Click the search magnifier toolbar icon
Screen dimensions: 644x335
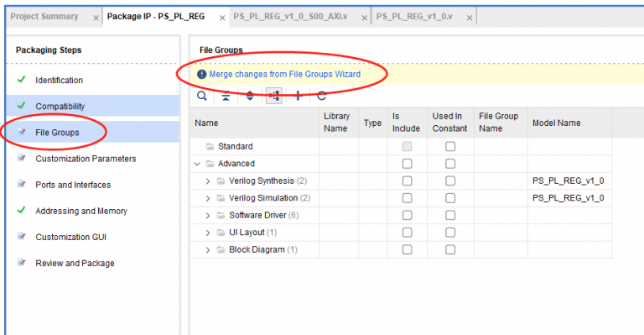(201, 97)
